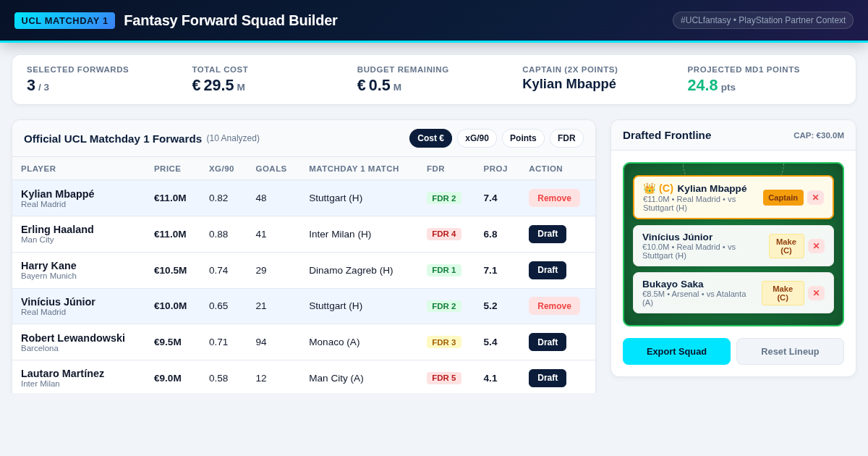Draft Harry Kane
The image size is (868, 456).
tap(548, 270)
